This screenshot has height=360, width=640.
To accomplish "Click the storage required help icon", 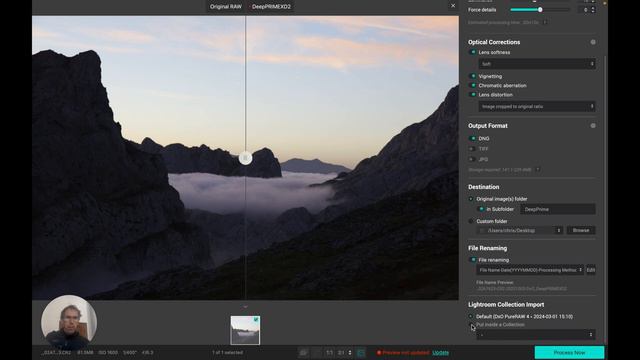I will (538, 169).
